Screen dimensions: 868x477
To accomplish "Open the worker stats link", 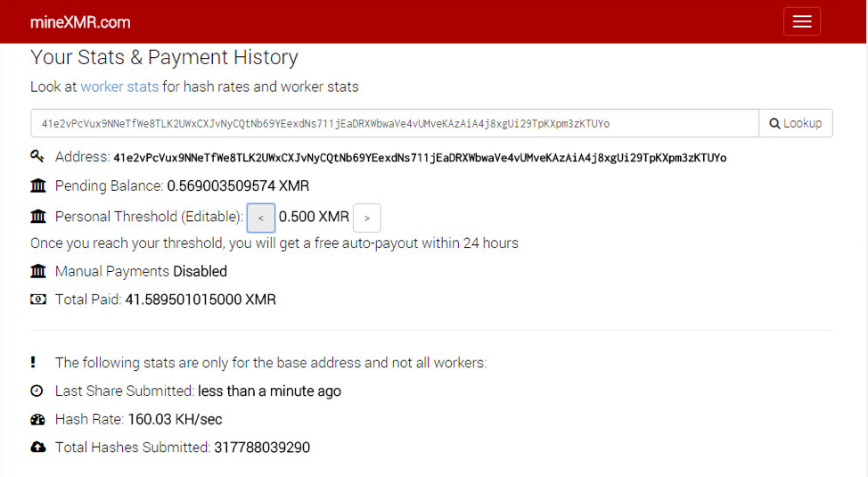I will point(119,87).
